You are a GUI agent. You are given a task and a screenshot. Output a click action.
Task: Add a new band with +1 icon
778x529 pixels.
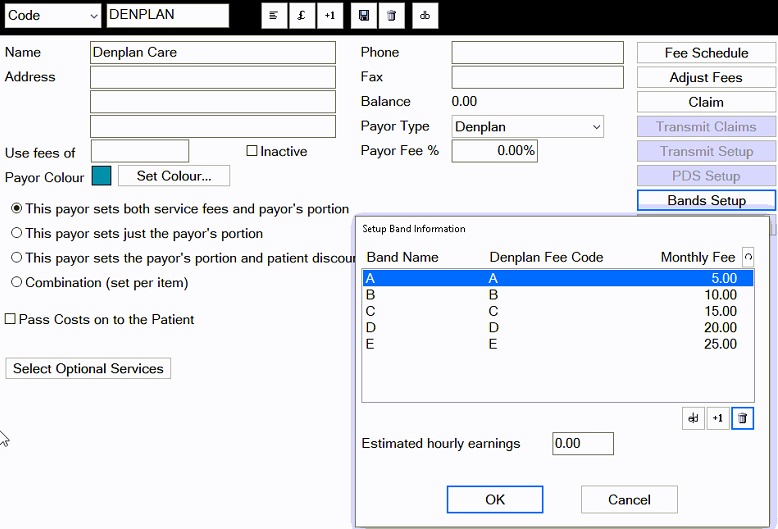(717, 419)
